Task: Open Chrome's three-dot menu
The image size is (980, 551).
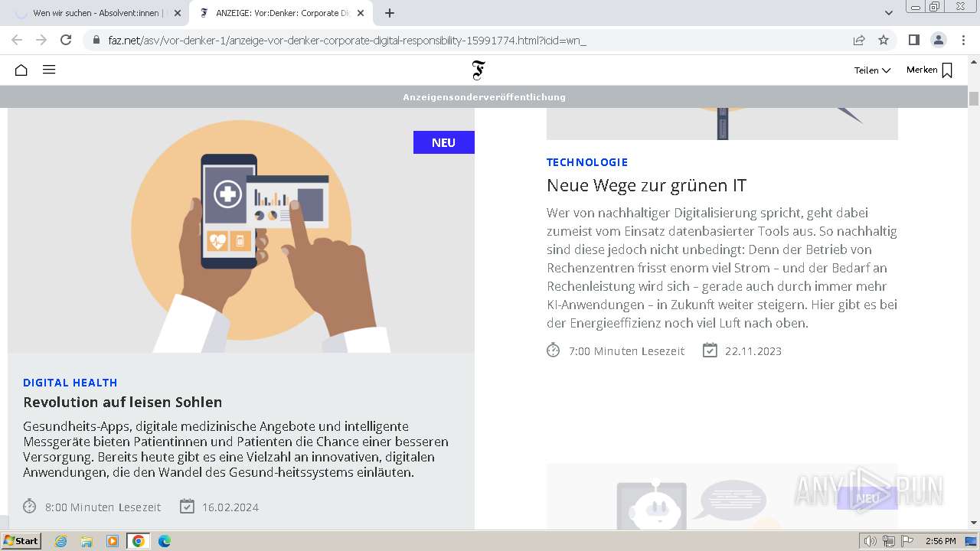Action: [962, 40]
